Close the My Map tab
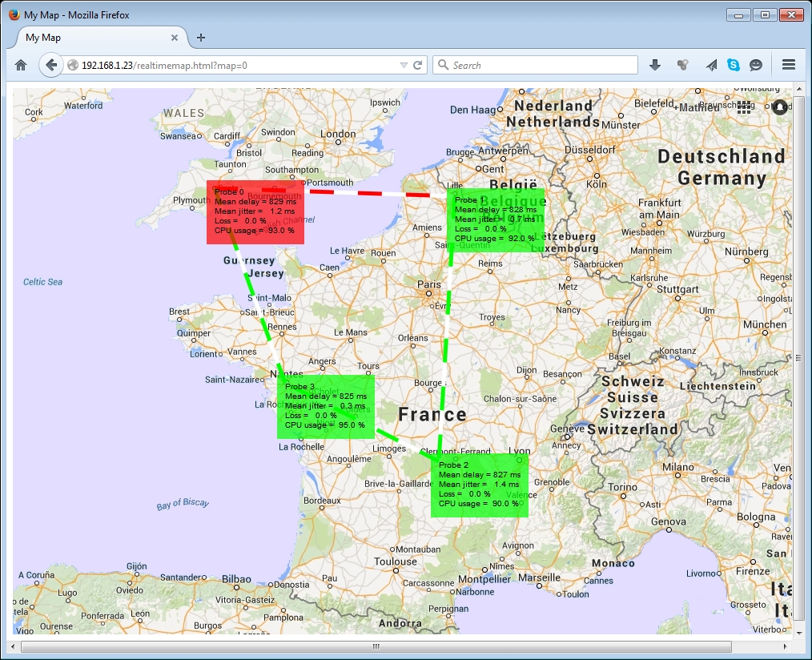Screen dimensions: 812x660 (175, 38)
